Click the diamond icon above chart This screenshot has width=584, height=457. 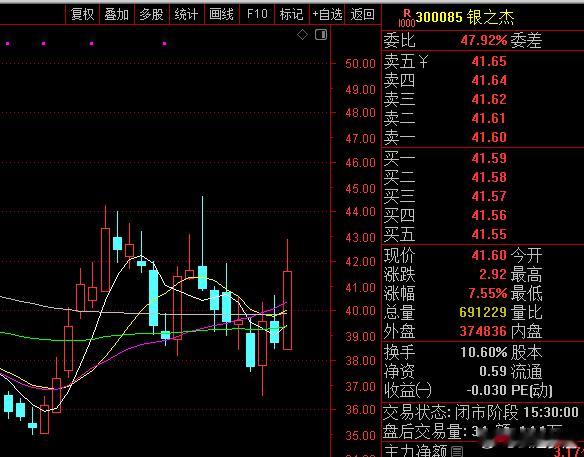302,35
